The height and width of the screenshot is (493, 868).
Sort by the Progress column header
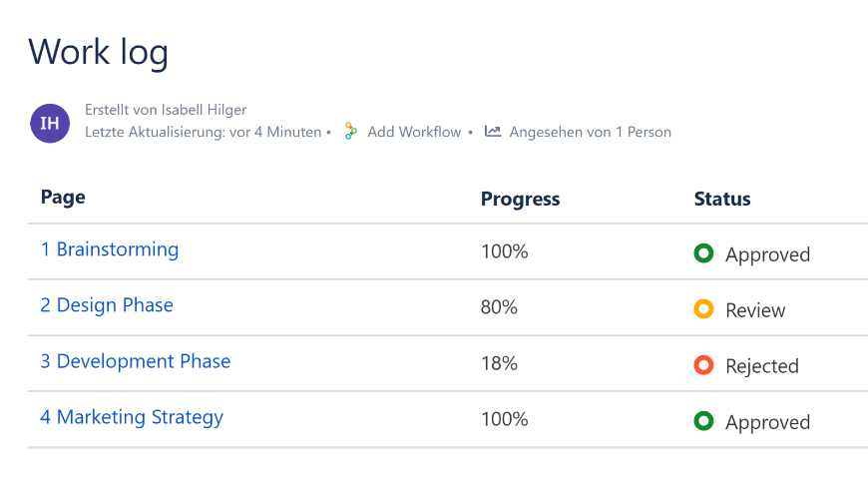click(520, 199)
